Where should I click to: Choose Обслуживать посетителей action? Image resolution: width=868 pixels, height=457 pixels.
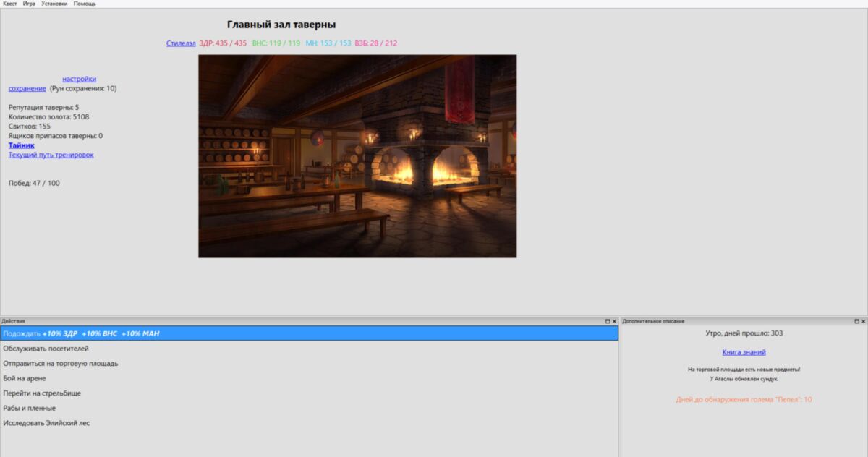(x=46, y=349)
